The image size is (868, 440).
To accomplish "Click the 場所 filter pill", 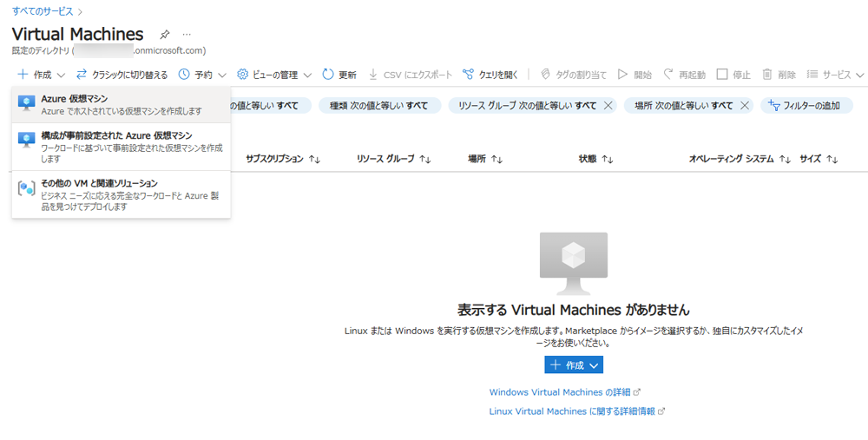I will (684, 106).
